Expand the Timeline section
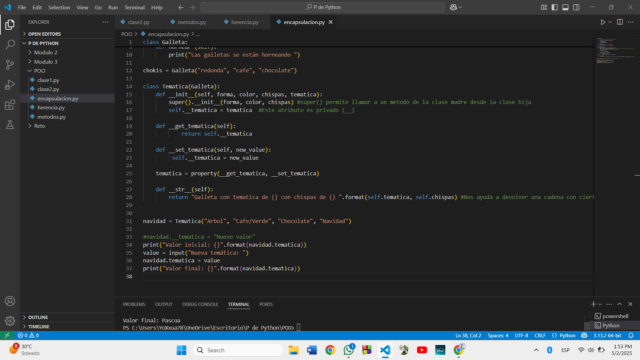640x360 pixels. pyautogui.click(x=68, y=327)
